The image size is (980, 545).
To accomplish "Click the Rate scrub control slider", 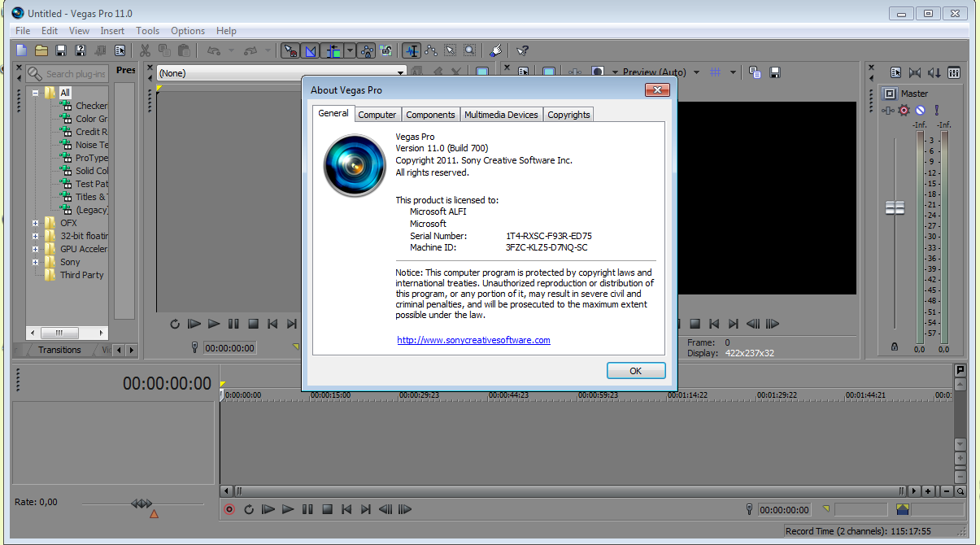I will coord(142,504).
